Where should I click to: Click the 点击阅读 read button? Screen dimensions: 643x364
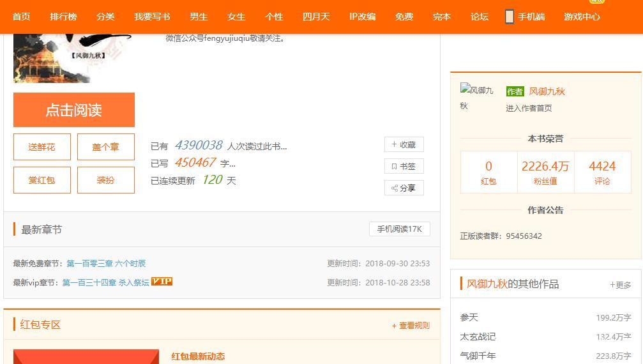click(x=74, y=110)
